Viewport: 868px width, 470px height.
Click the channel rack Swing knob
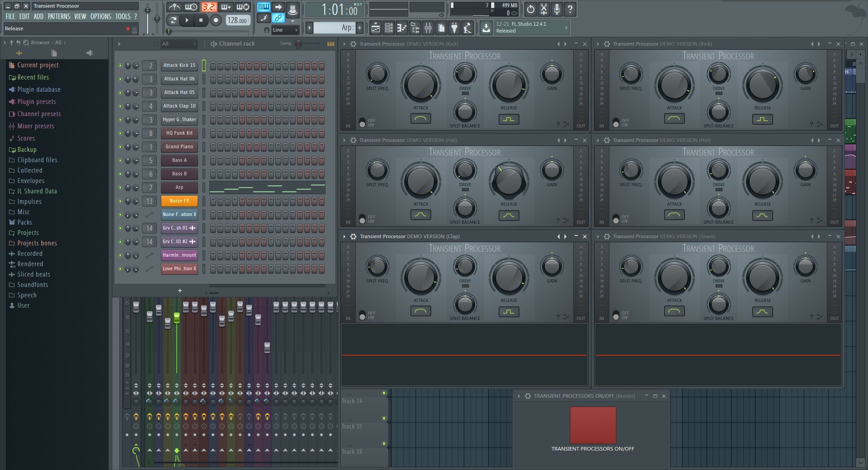[x=298, y=44]
